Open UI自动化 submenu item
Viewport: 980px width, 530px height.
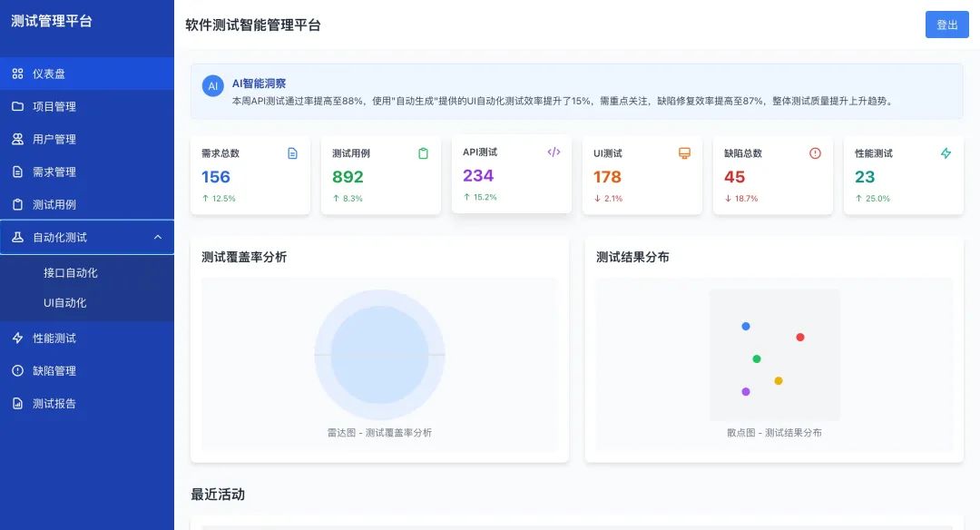87,302
